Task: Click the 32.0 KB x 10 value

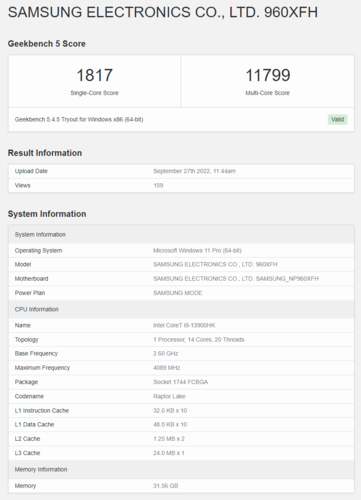Action: 170,411
